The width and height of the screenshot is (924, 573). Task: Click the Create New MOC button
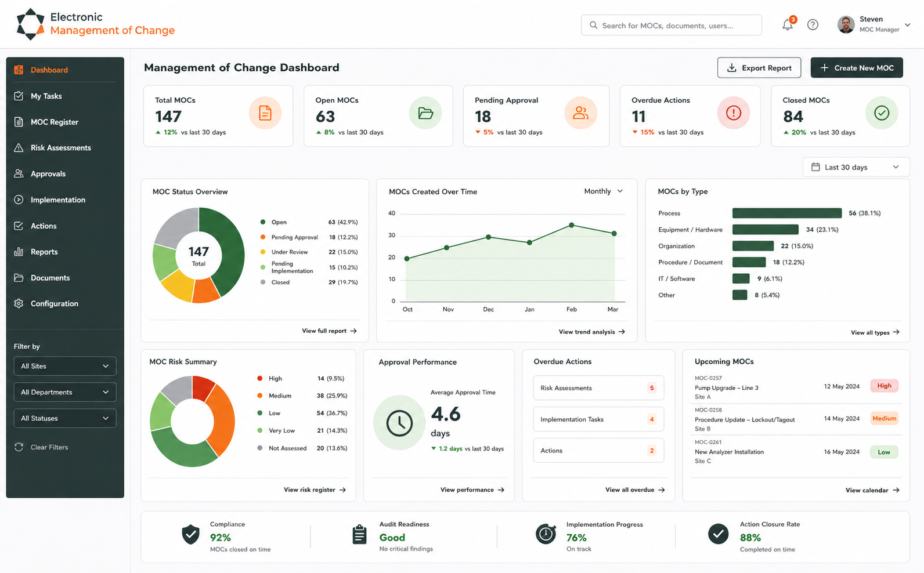[x=857, y=68]
